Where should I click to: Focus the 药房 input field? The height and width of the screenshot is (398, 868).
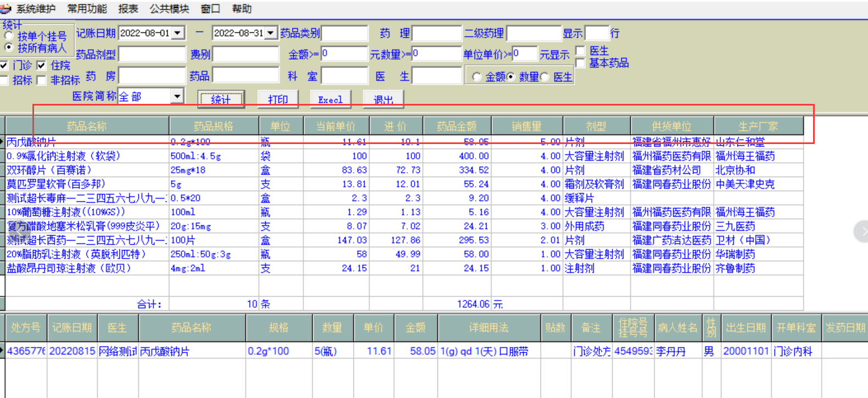(153, 75)
